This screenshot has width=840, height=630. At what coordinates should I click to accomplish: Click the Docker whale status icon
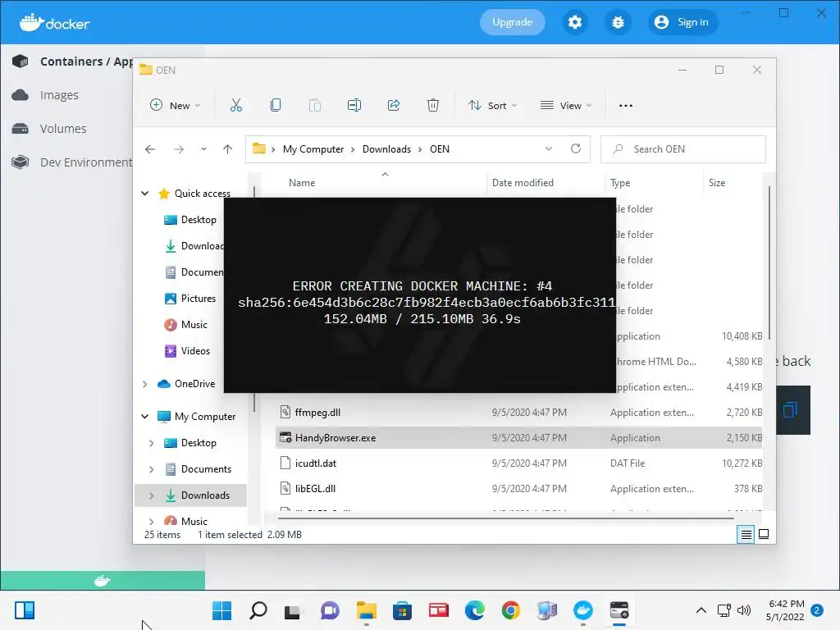(102, 580)
